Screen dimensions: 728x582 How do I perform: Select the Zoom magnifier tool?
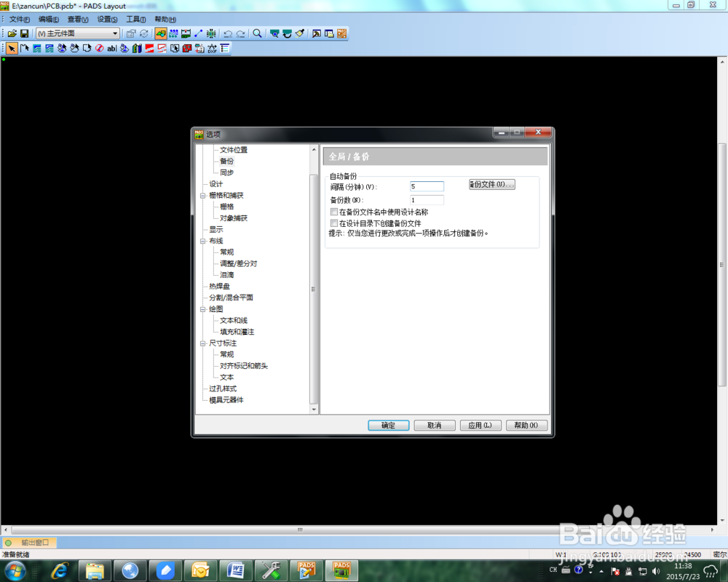tap(257, 33)
